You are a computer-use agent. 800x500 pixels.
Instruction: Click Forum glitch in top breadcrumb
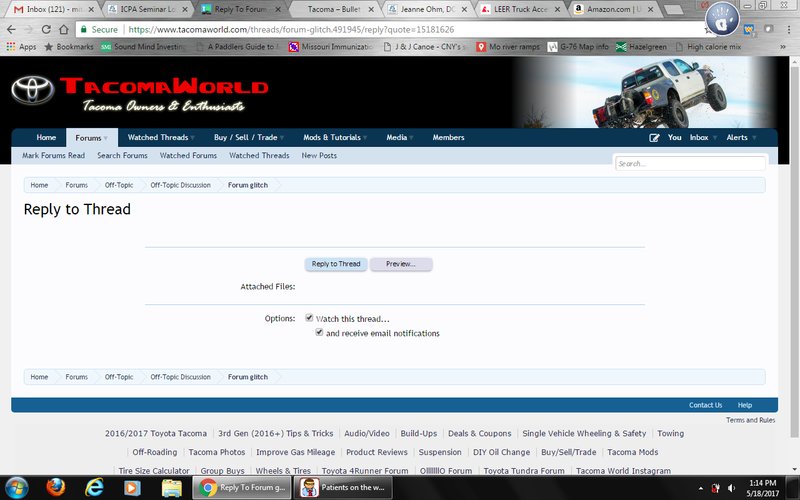coord(247,185)
